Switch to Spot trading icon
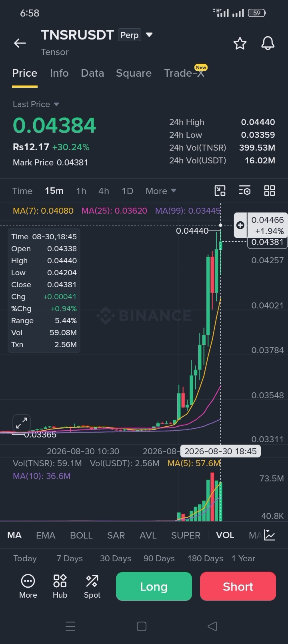This screenshot has height=644, width=288. coord(92,586)
